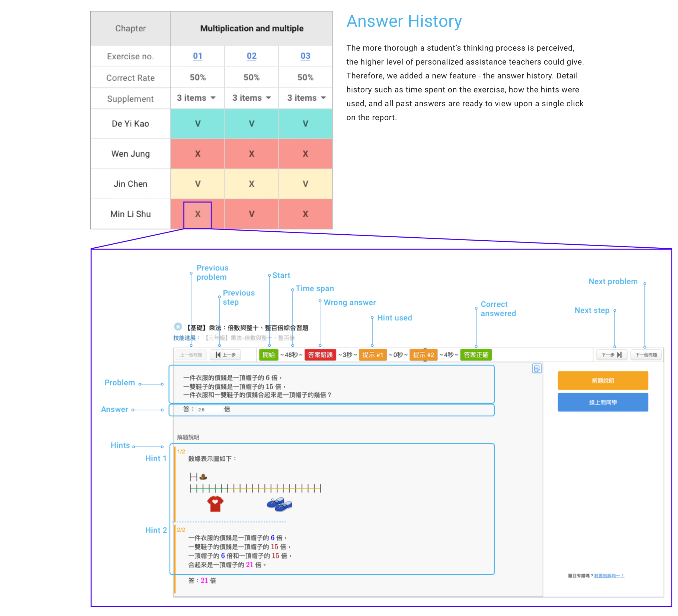Click the brown hat icon in hint
Image resolution: width=678 pixels, height=616 pixels.
[x=203, y=476]
